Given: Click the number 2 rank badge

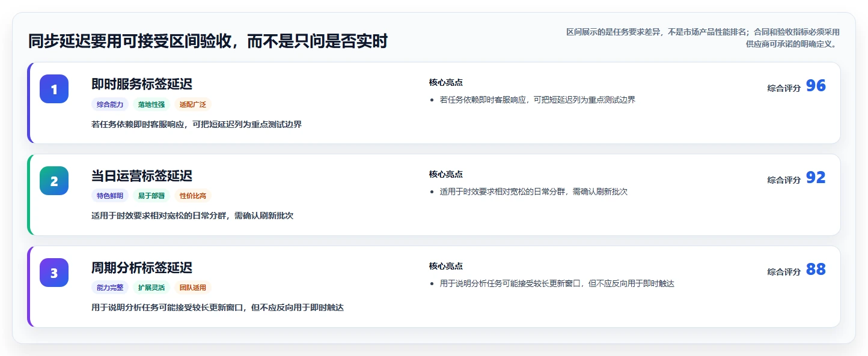Looking at the screenshot, I should pyautogui.click(x=54, y=181).
